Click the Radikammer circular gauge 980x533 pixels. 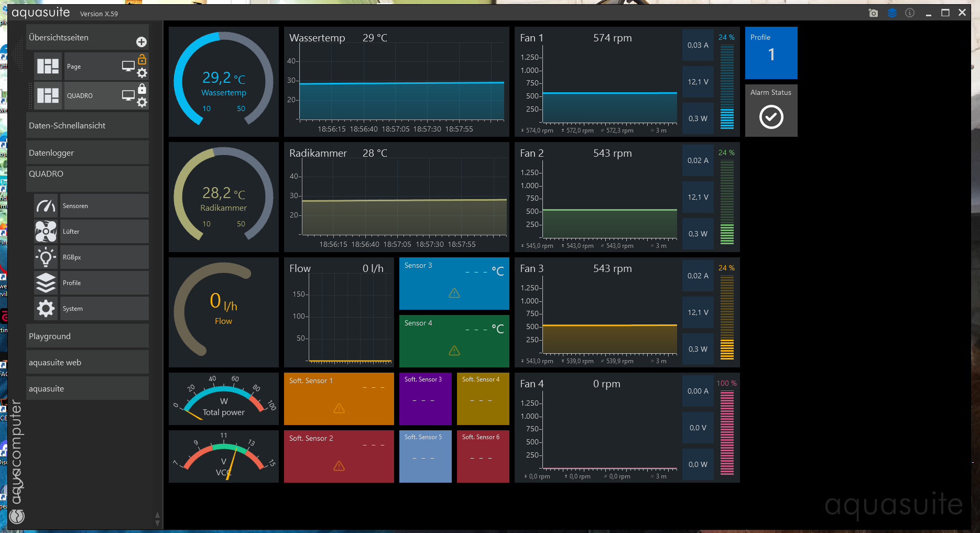coord(224,197)
